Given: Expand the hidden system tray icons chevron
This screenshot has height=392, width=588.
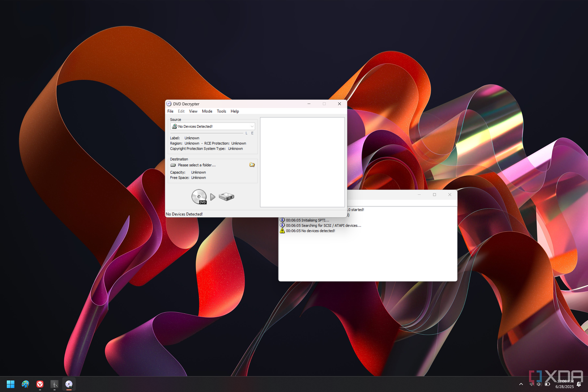Looking at the screenshot, I should tap(521, 384).
